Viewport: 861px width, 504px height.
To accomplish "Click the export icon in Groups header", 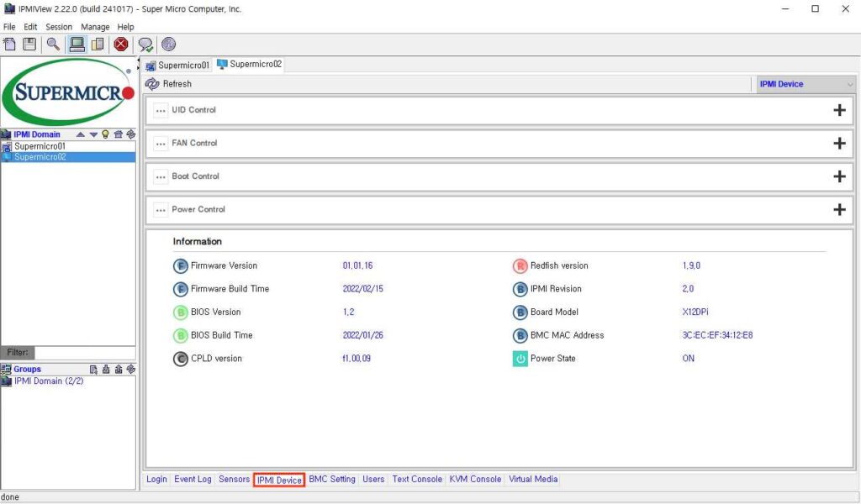I will [118, 369].
